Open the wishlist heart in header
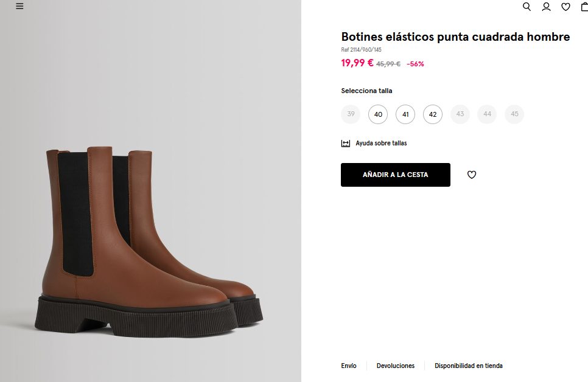 (x=565, y=7)
